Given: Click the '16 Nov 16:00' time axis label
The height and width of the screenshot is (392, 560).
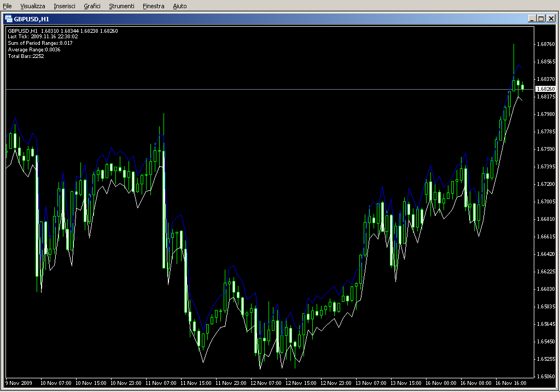Looking at the screenshot, I should (511, 383).
